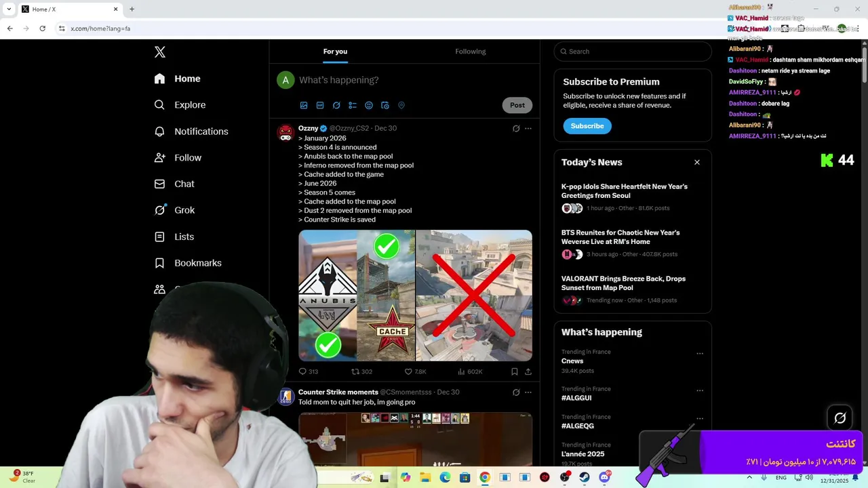Close the Home / X tab
The width and height of the screenshot is (868, 488).
(x=115, y=9)
